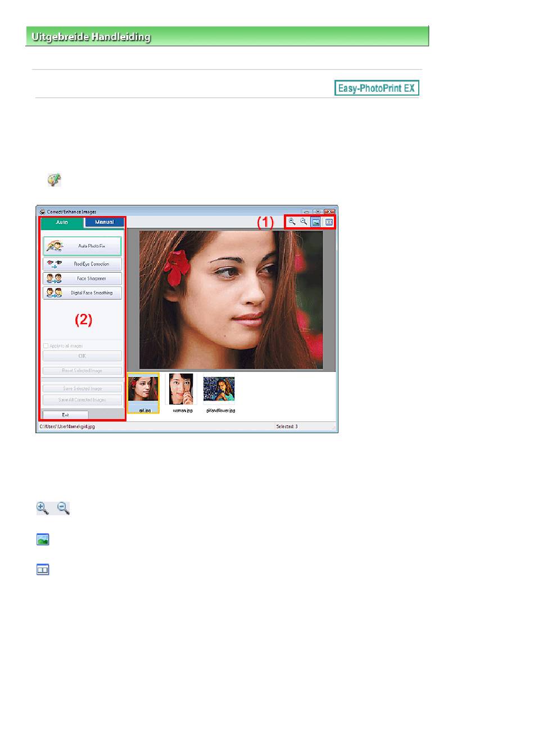This screenshot has height=756, width=534.
Task: Choose Digital Face Smoothing
Action: 82,293
